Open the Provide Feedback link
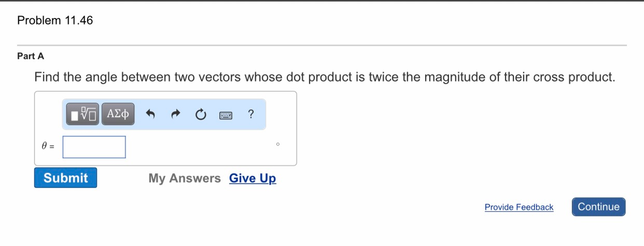 (x=519, y=207)
